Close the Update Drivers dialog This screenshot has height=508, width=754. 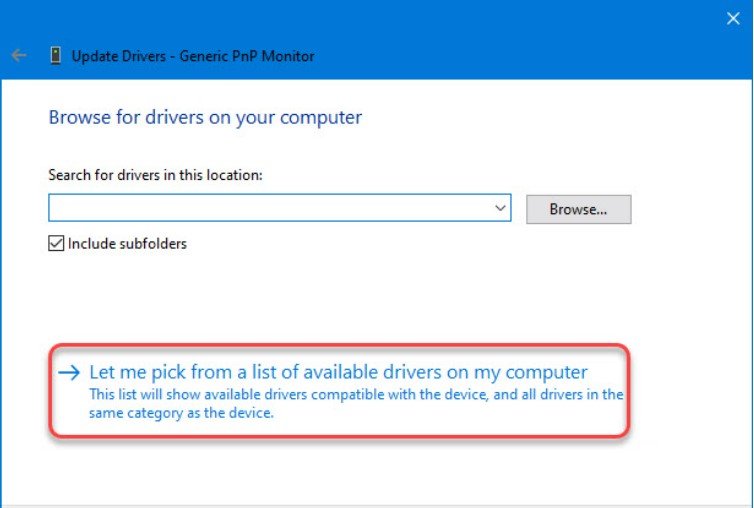pyautogui.click(x=732, y=17)
